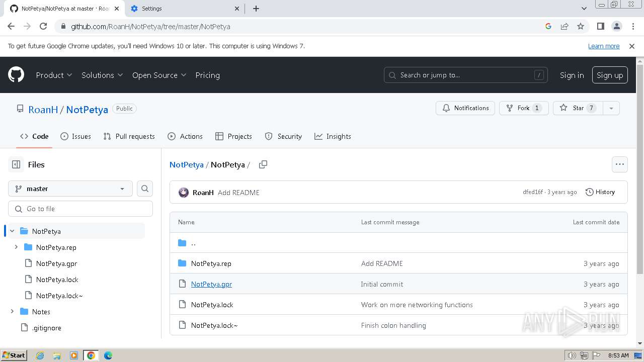Screen dimensions: 644x362
Task: Open the master branch dropdown
Action: pyautogui.click(x=70, y=189)
